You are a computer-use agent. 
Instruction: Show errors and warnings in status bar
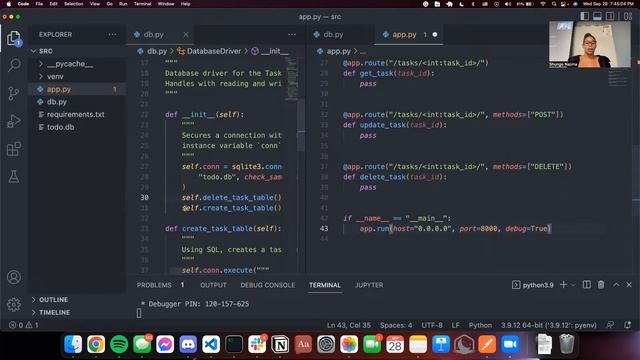24,325
